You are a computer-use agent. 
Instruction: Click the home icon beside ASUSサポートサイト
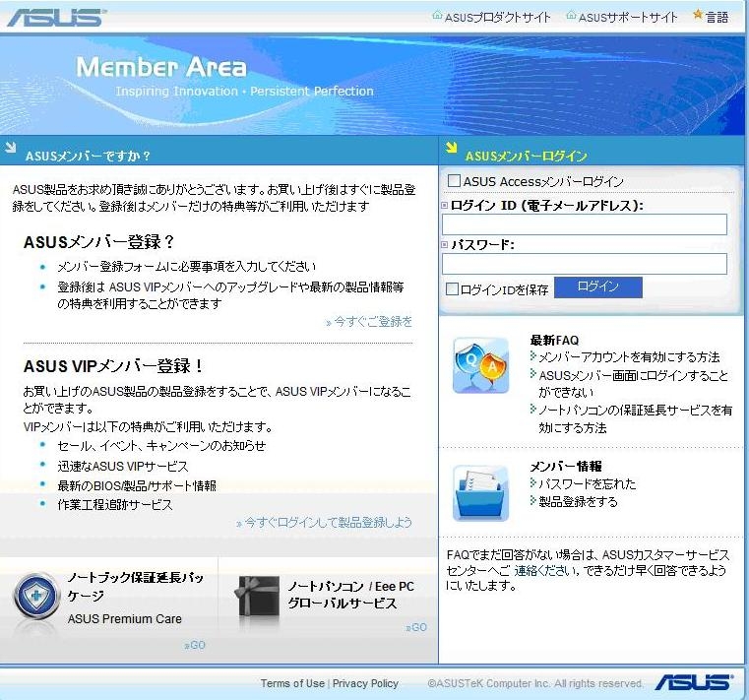pyautogui.click(x=571, y=16)
